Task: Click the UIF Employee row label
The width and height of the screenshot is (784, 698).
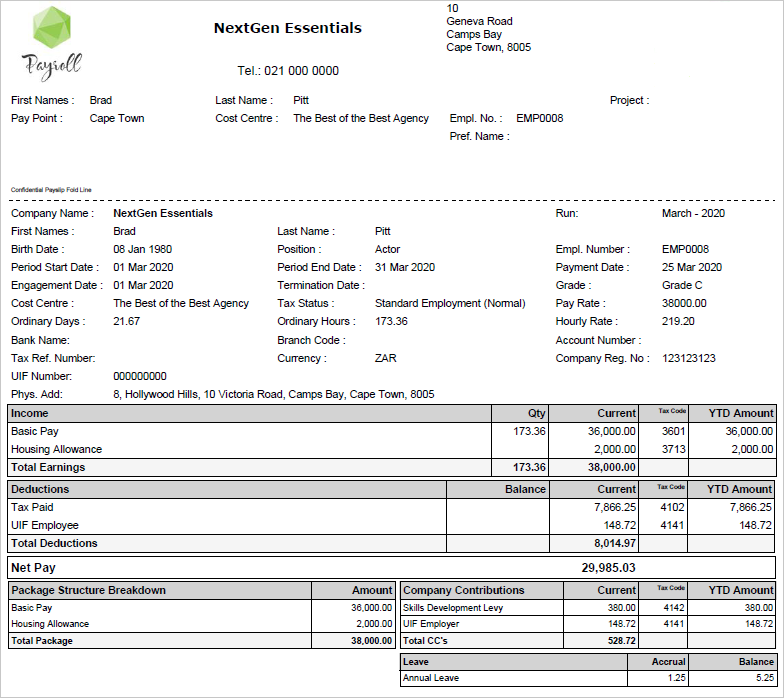Action: [45, 525]
